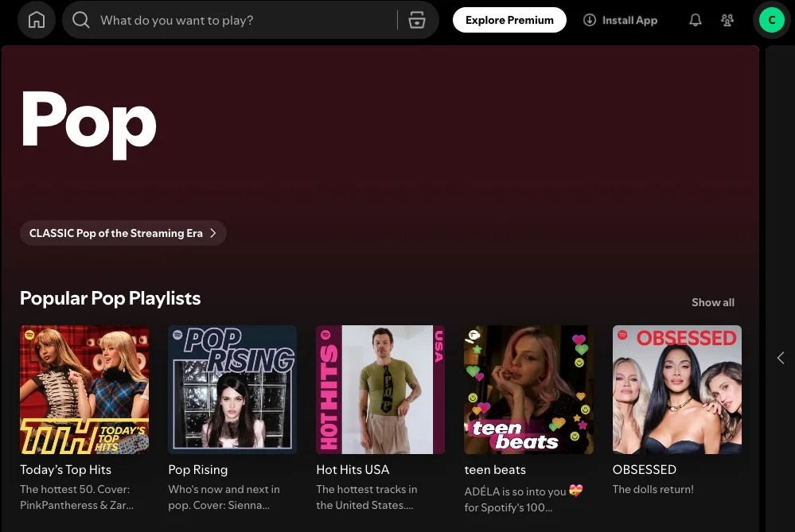Viewport: 795px width, 532px height.
Task: Open the Hot Hits USA playlist cover
Action: 380,390
